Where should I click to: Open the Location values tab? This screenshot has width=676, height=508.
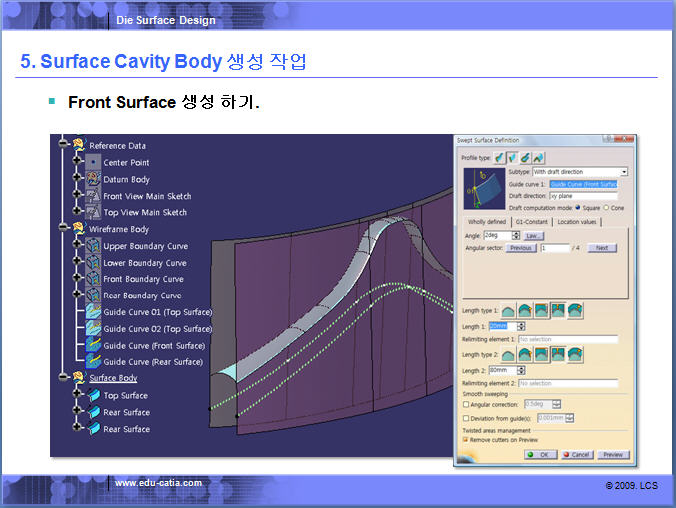pos(577,220)
